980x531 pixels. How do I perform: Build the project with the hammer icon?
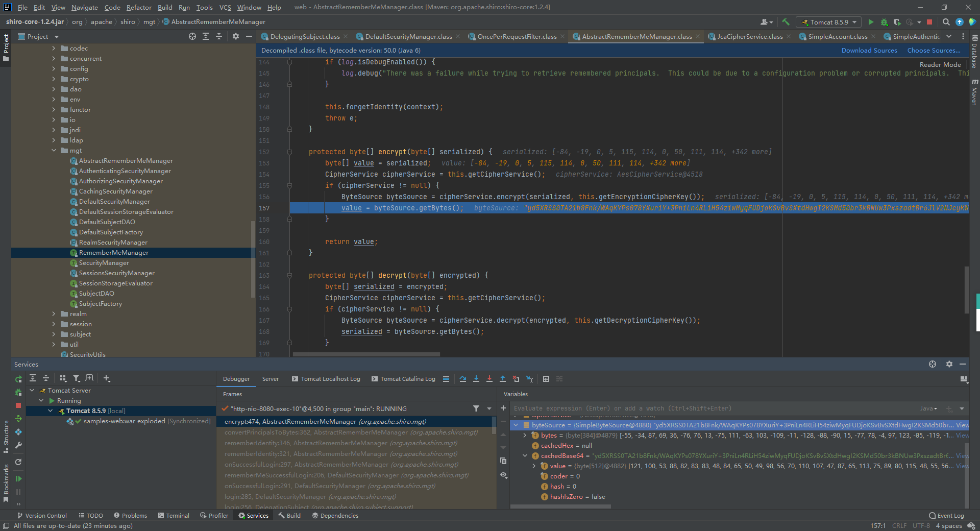[786, 22]
